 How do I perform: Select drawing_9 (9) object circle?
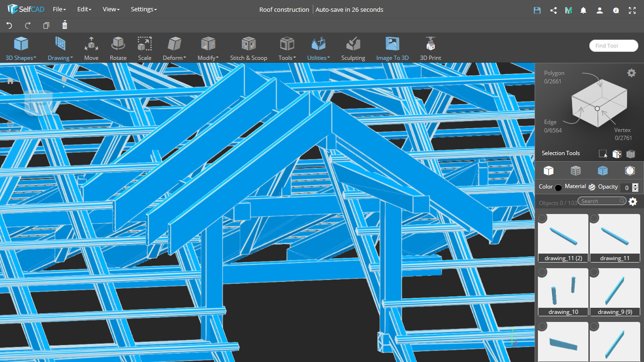click(594, 272)
